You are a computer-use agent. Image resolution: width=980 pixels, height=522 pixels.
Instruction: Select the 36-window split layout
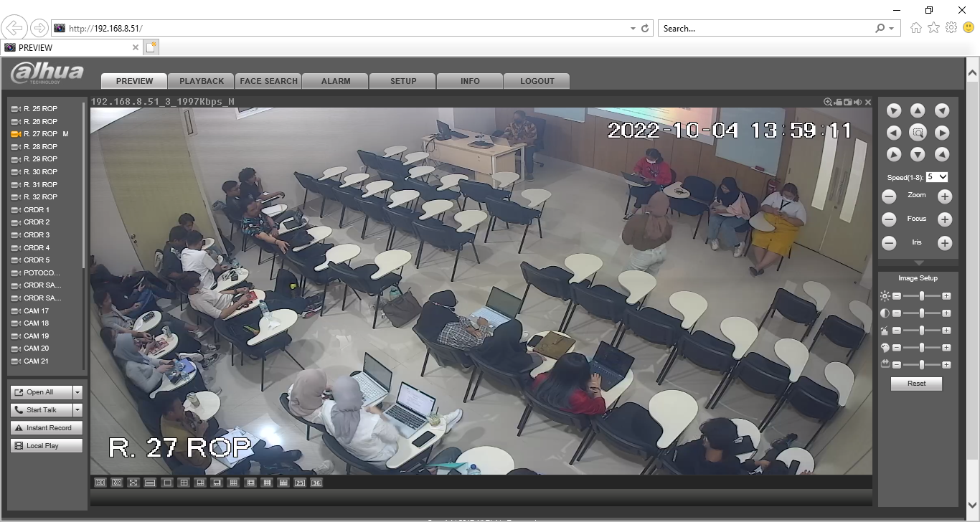(317, 483)
